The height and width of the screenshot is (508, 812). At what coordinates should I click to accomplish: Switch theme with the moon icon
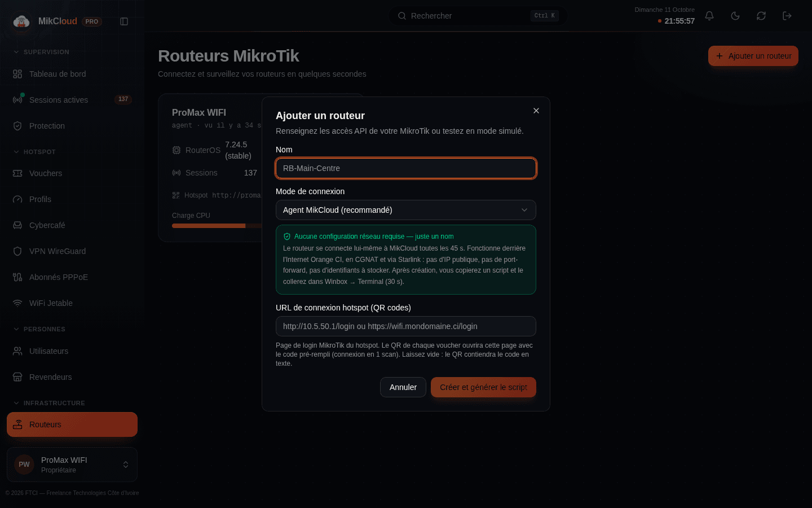click(x=735, y=16)
